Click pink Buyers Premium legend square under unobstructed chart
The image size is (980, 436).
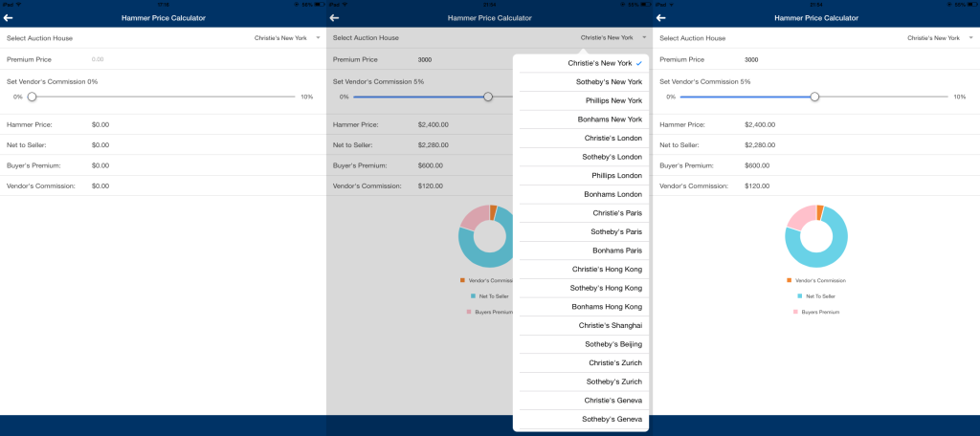point(794,312)
